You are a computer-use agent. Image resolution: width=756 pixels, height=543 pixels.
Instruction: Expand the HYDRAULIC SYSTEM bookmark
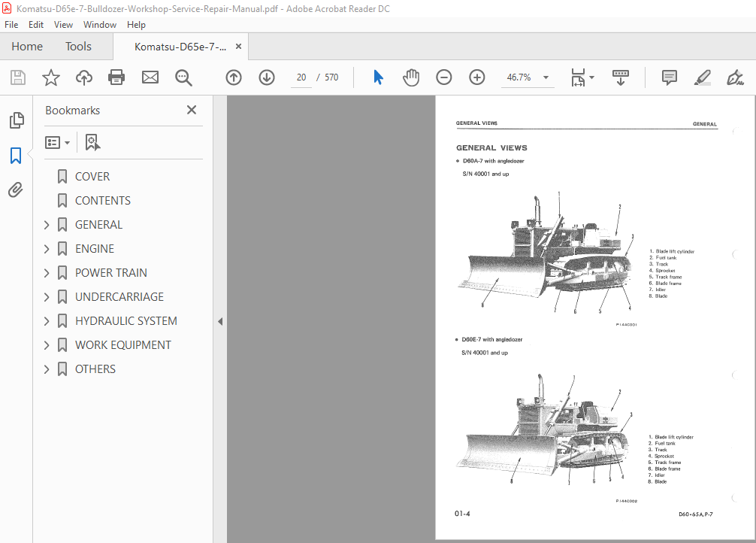pos(47,321)
